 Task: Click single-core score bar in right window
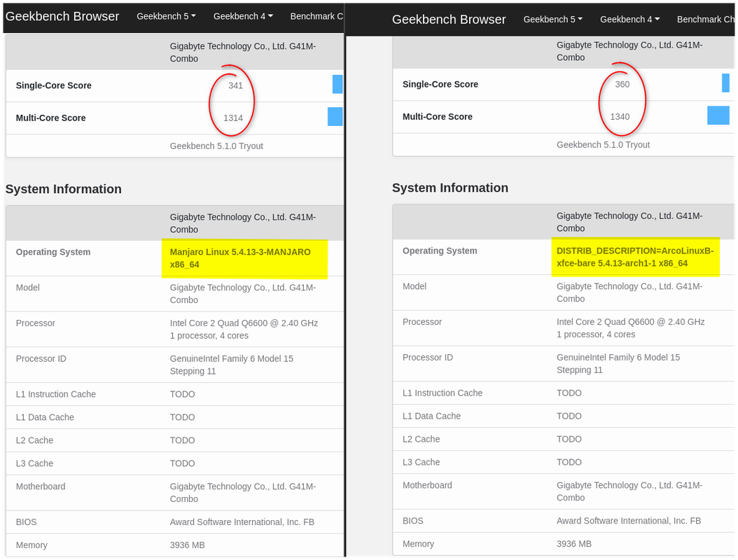tap(726, 83)
